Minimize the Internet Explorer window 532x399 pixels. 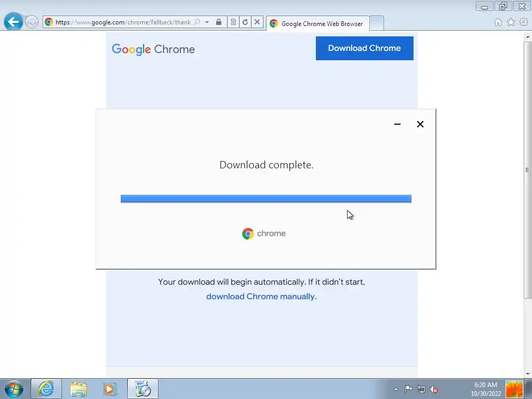click(x=485, y=6)
